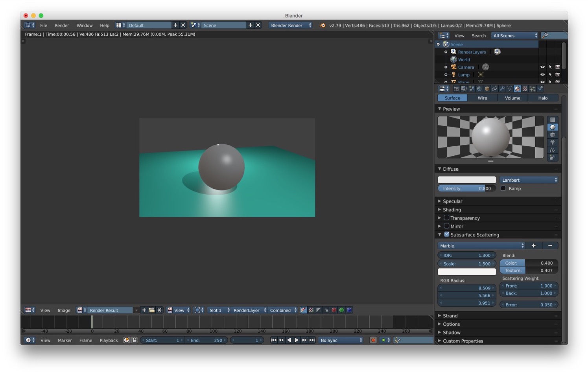Open the Texture properties tab
The image size is (588, 374).
tap(525, 89)
